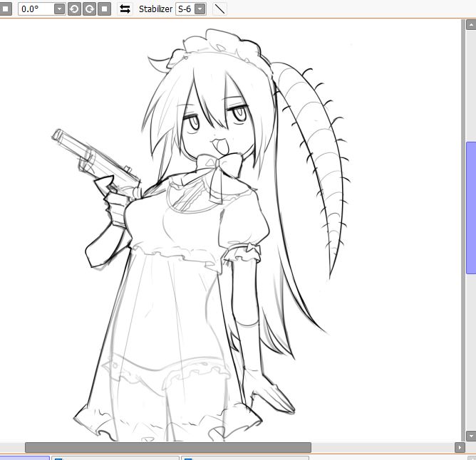Click the blue vertical scrollbar thumb
The image size is (476, 460).
tap(471, 207)
